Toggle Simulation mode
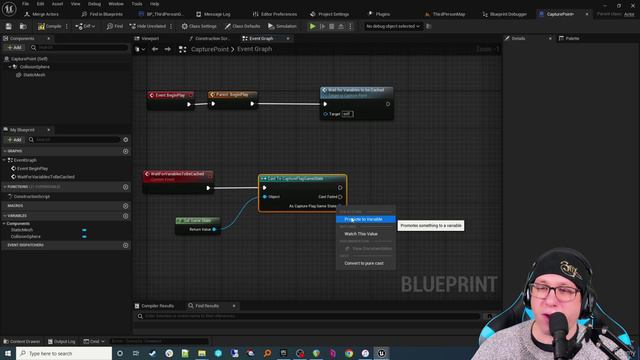640x360 pixels. 282,26
